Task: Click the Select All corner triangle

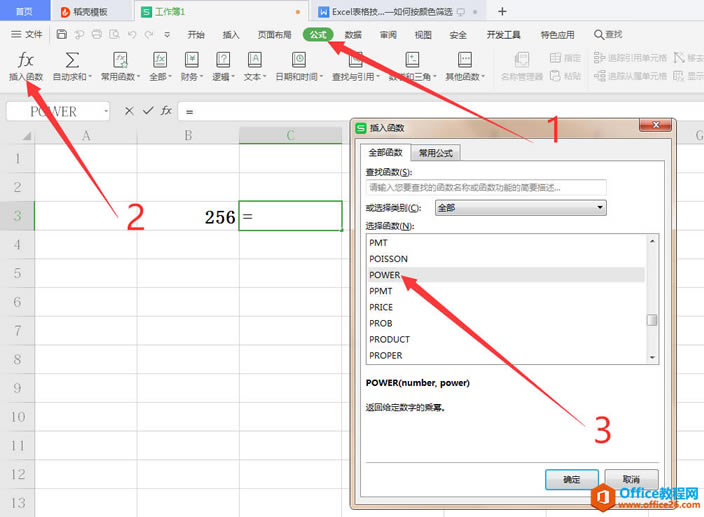Action: pyautogui.click(x=26, y=135)
